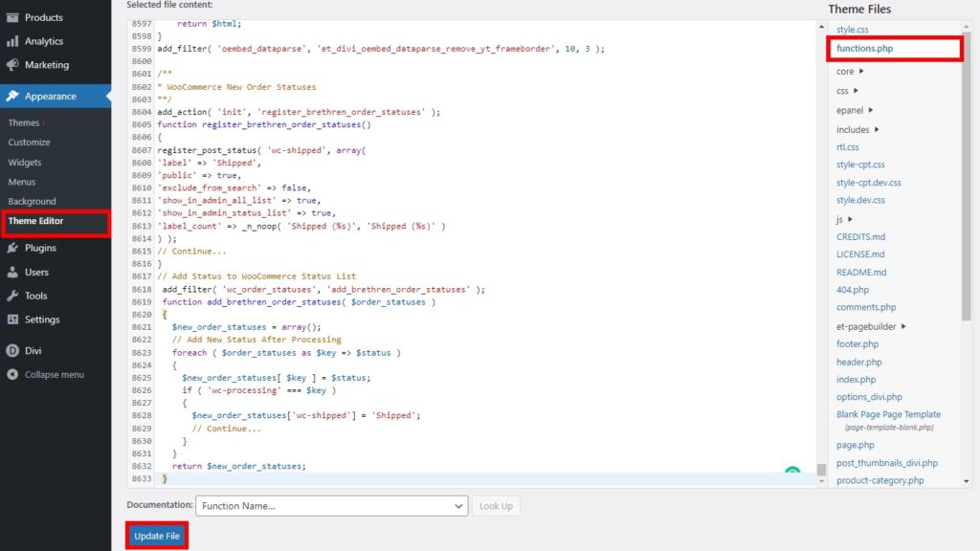The height and width of the screenshot is (551, 980).
Task: Click the Marketing megaphone icon
Action: (12, 65)
